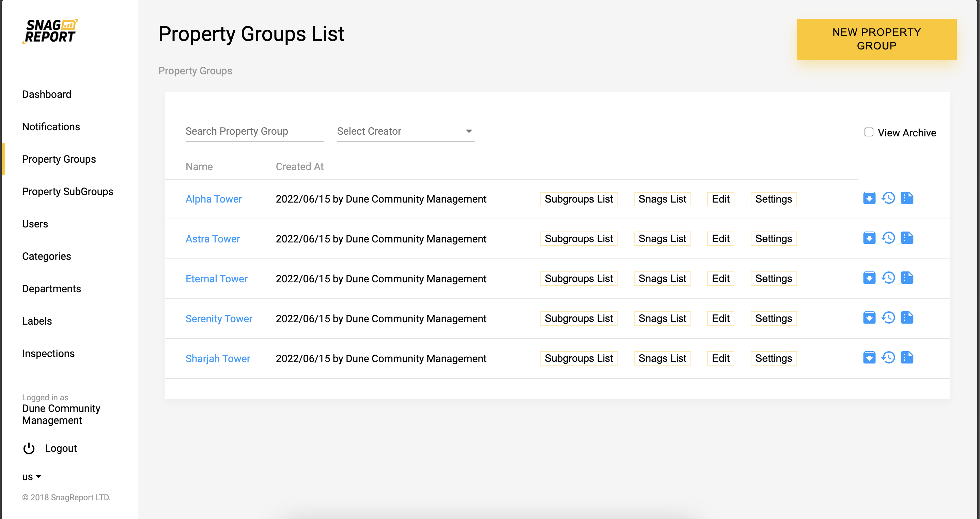Viewport: 980px width, 519px height.
Task: Click history clock icon for Sharjah Tower
Action: tap(888, 358)
